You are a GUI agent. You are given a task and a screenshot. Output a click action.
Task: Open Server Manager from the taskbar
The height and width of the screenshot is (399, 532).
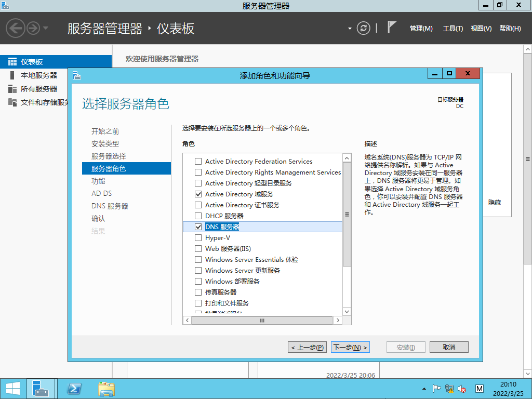pyautogui.click(x=41, y=389)
